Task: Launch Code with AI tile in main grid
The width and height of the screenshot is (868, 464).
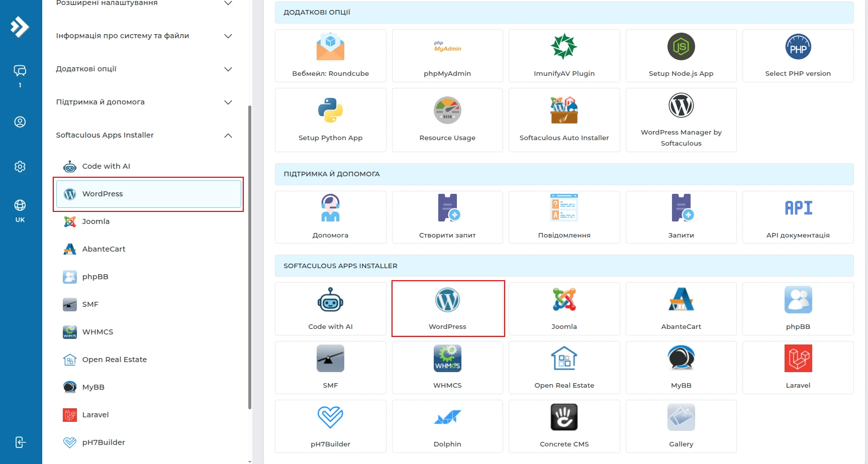Action: click(331, 309)
